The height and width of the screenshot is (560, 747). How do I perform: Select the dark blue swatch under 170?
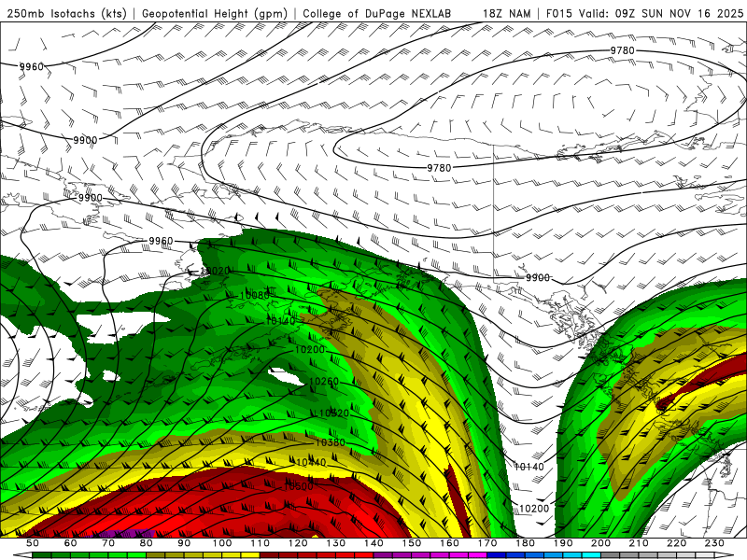tap(497, 555)
